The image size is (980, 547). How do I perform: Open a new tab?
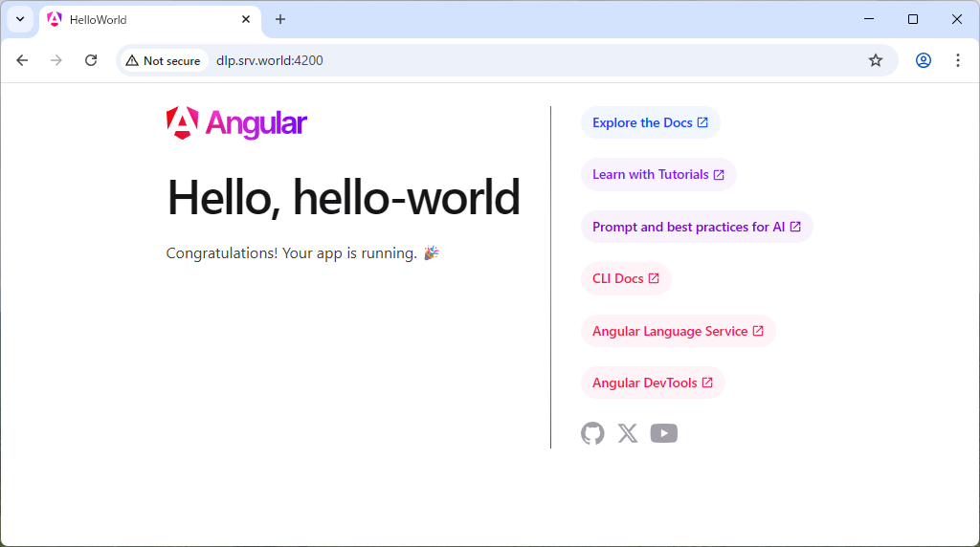coord(280,19)
